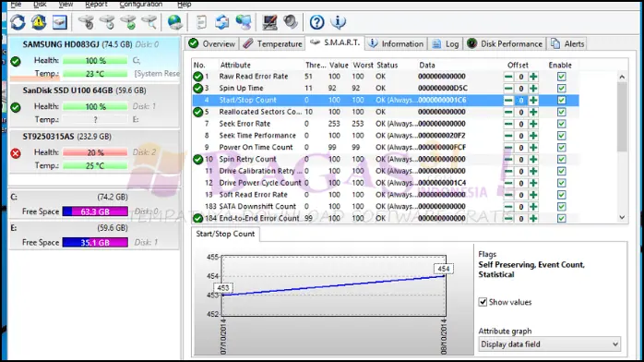Click the disk with green check icon
Screen dimensions: 644x362
click(128, 22)
